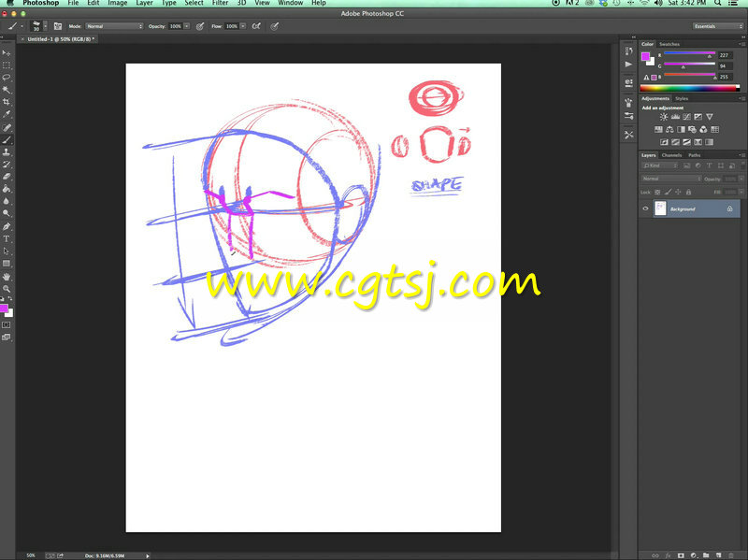Open the Flow slider dropdown

(x=243, y=26)
